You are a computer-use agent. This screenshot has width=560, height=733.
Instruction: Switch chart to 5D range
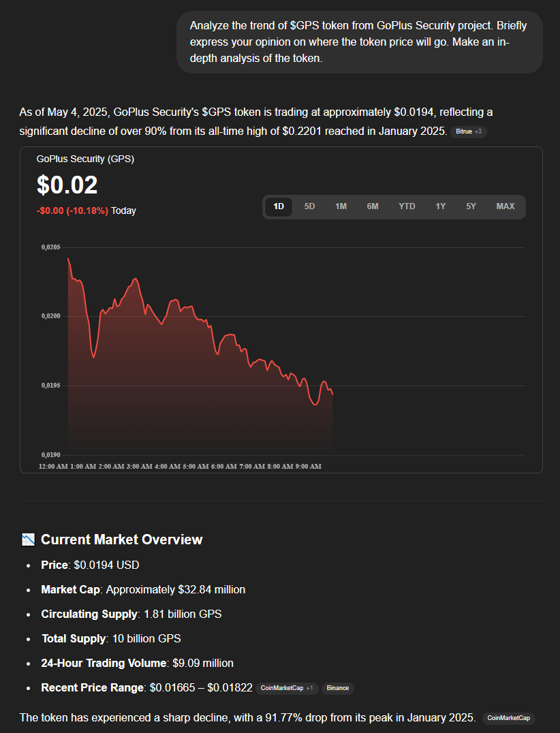(x=309, y=206)
